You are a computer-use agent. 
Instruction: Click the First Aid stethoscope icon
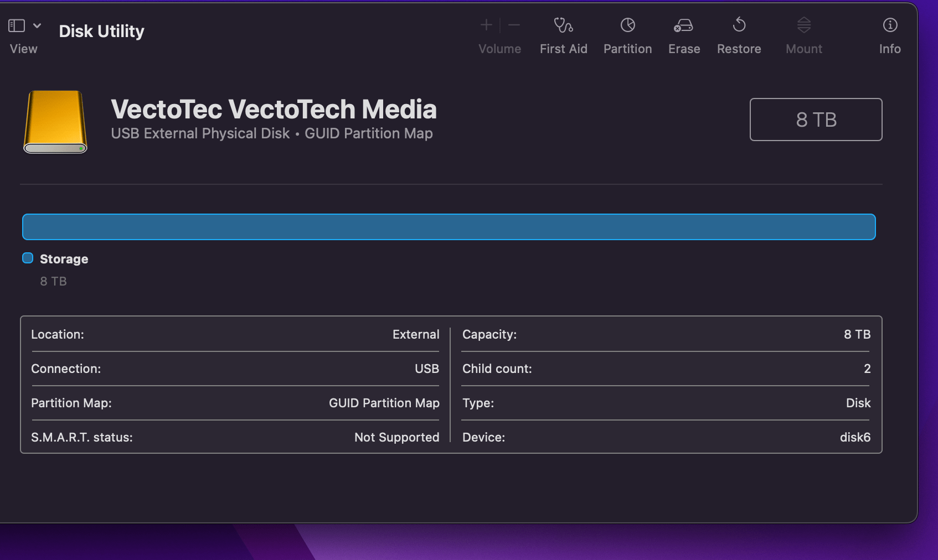[x=563, y=25]
